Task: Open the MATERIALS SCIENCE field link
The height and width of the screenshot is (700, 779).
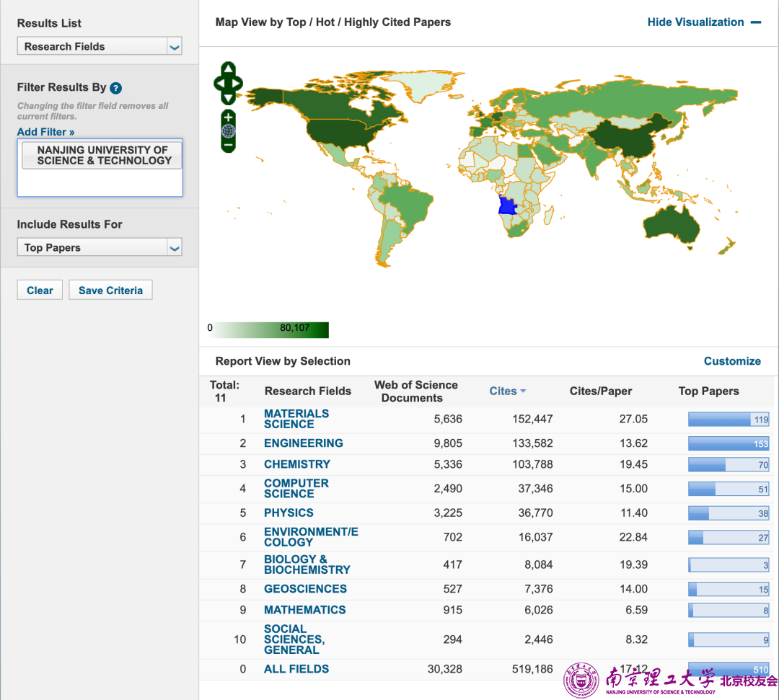Action: [x=296, y=419]
